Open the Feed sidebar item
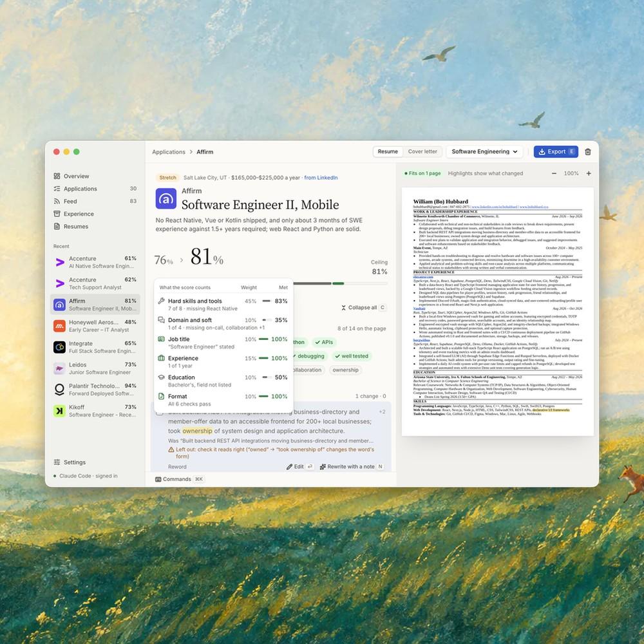Viewport: 644px width, 644px height. tap(95, 201)
